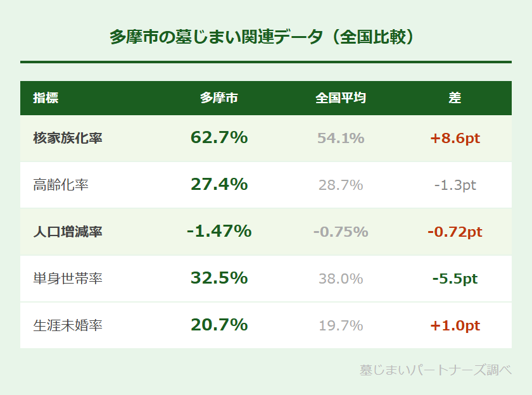Click the 差 column header
Screen dimensions: 532x395
click(x=455, y=98)
